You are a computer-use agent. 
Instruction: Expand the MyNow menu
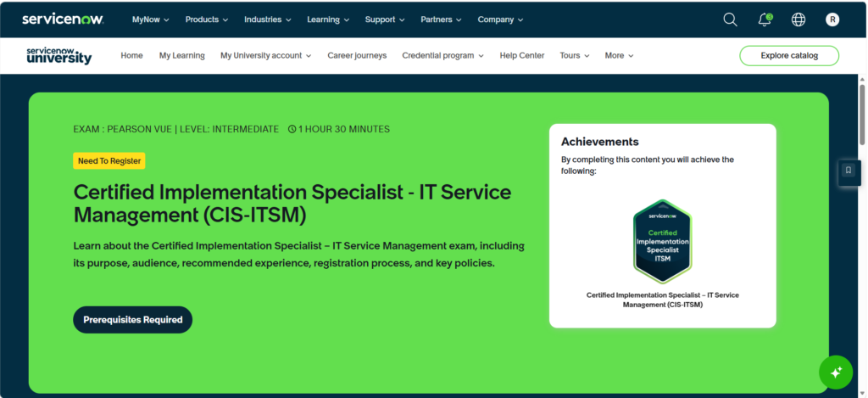(x=151, y=20)
